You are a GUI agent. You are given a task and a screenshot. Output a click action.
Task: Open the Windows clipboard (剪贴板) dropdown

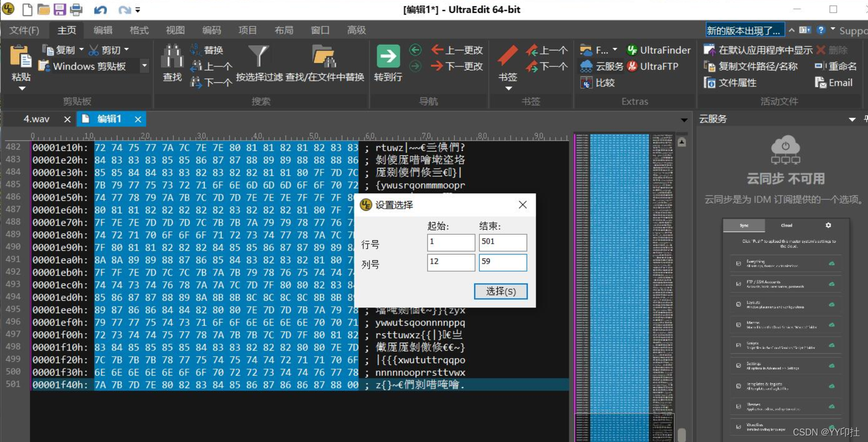point(144,66)
